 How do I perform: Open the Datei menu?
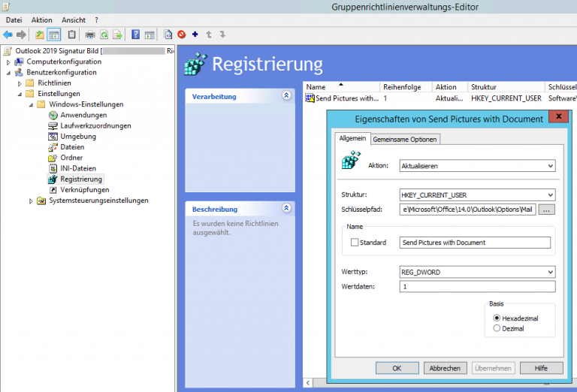14,20
